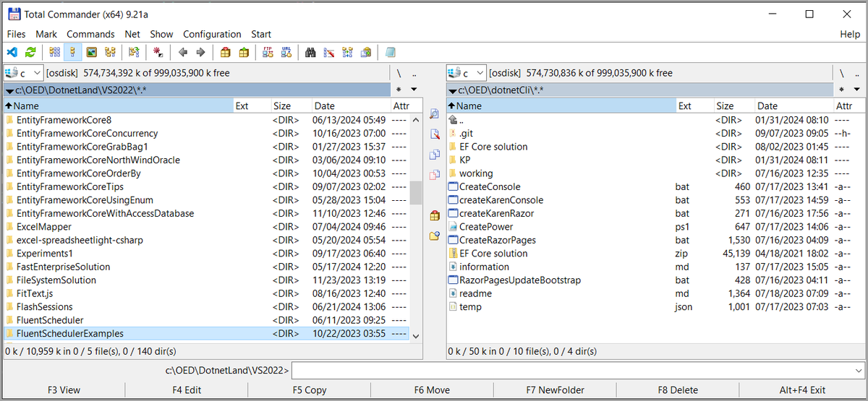Image resolution: width=868 pixels, height=401 pixels.
Task: Open the Net menu
Action: point(132,34)
